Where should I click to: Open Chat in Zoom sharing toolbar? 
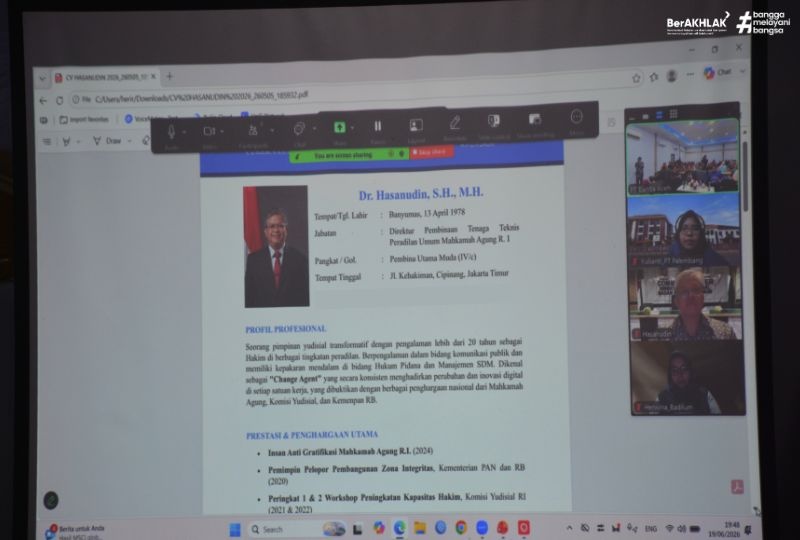point(299,129)
